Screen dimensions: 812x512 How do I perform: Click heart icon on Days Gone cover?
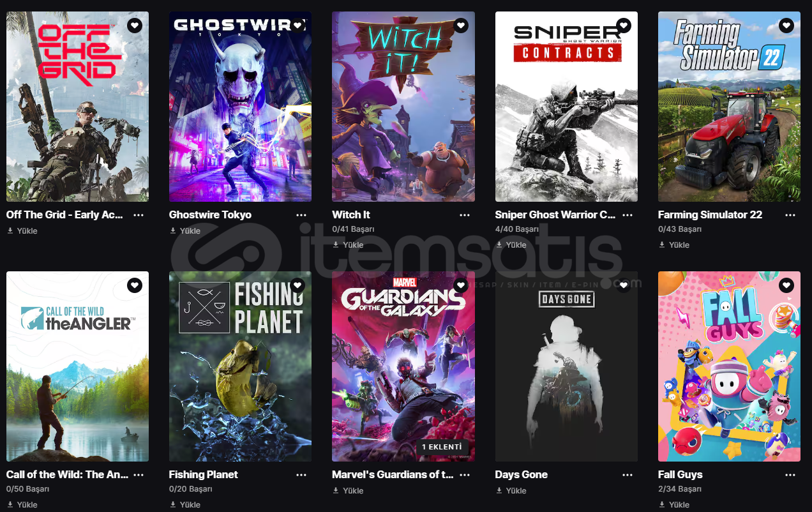pos(624,285)
